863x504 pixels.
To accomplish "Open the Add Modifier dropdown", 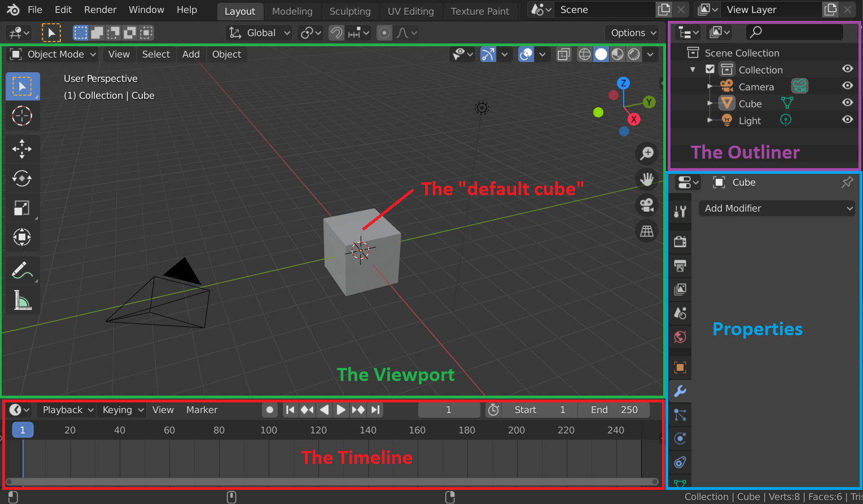I will (777, 208).
